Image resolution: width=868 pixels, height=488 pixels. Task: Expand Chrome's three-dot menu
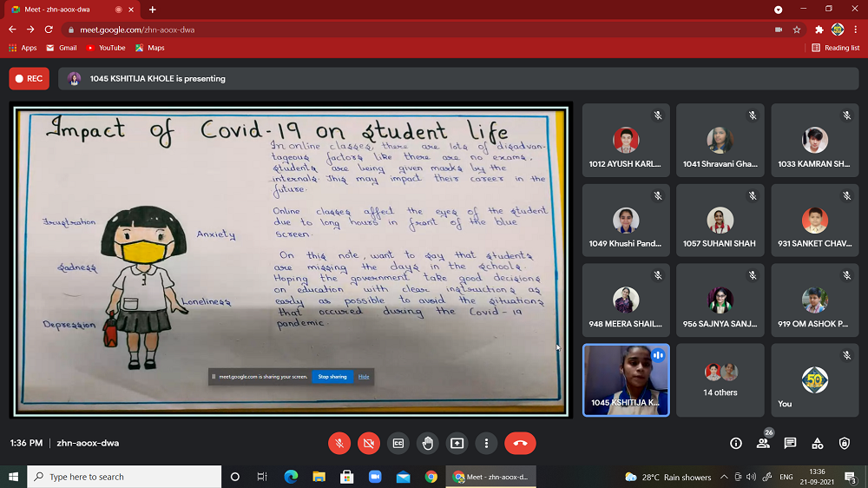856,30
